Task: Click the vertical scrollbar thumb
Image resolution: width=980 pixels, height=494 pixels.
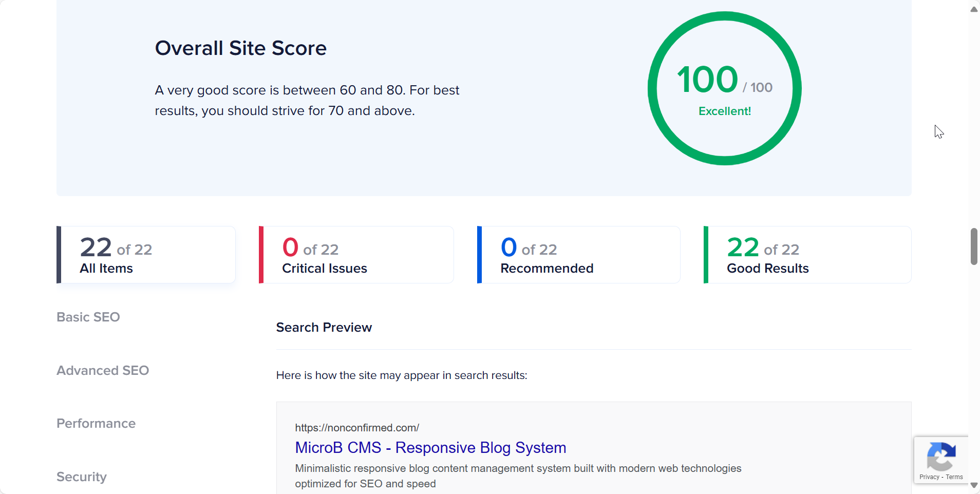Action: (x=974, y=246)
